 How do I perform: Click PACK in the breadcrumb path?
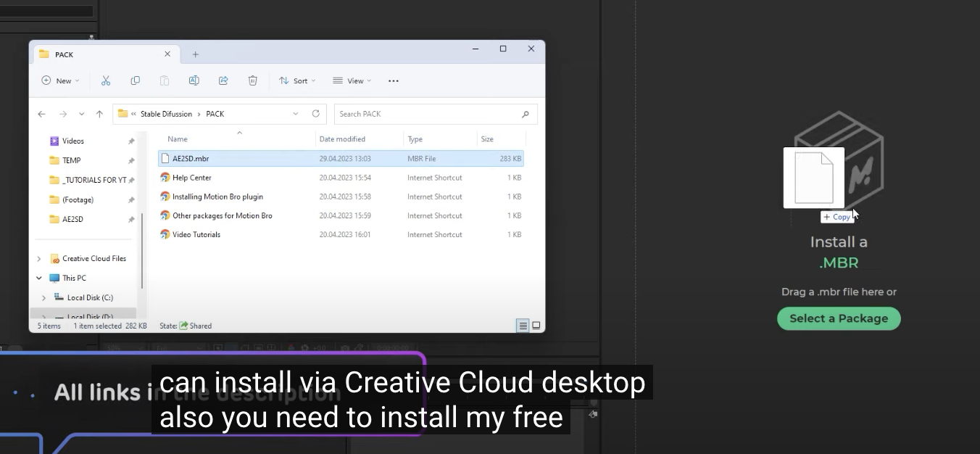215,114
